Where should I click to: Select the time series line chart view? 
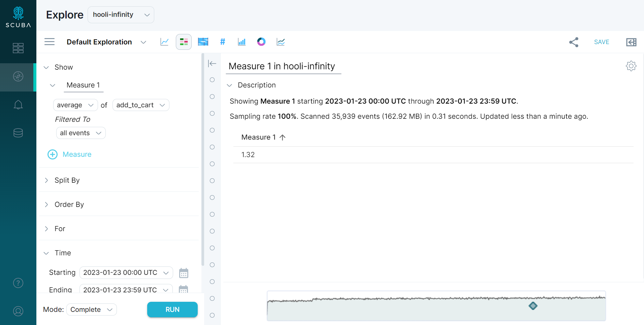pyautogui.click(x=164, y=42)
